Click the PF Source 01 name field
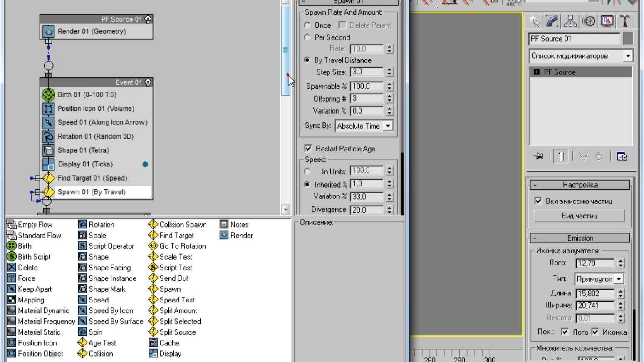This screenshot has width=644, height=362. click(574, 39)
